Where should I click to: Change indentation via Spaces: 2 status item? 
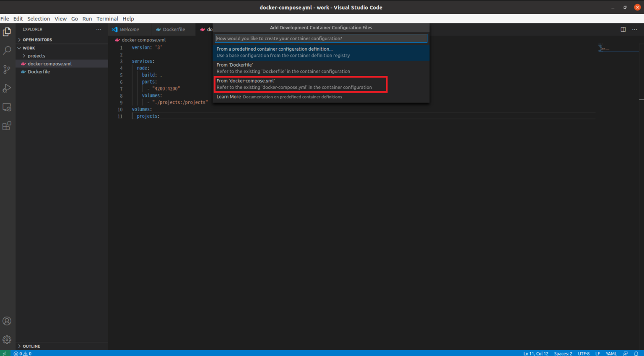pyautogui.click(x=563, y=353)
